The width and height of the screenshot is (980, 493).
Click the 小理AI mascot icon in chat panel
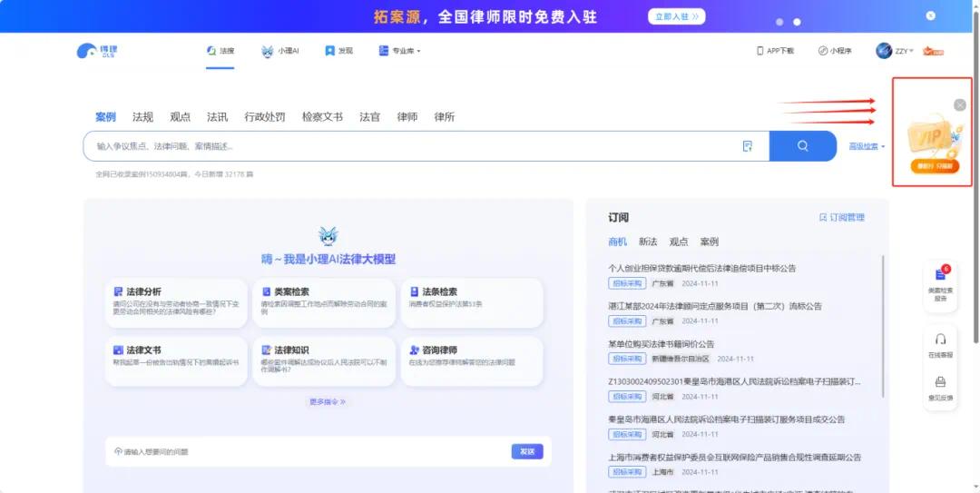328,236
